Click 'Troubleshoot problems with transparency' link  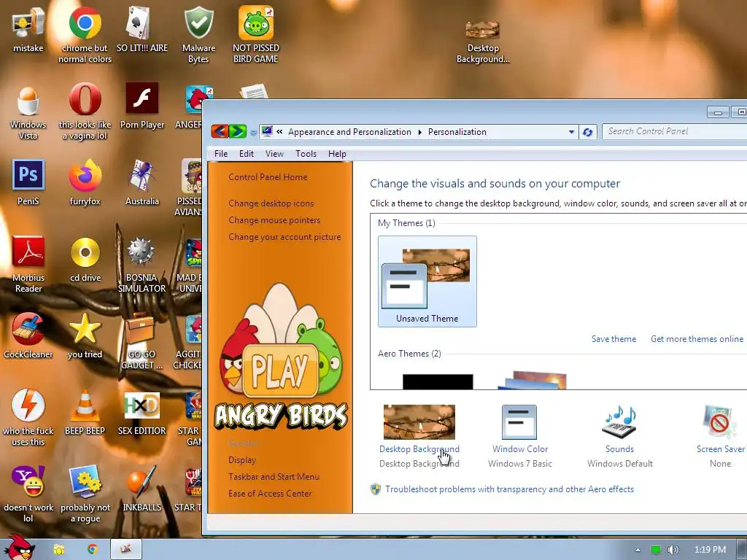(x=509, y=489)
